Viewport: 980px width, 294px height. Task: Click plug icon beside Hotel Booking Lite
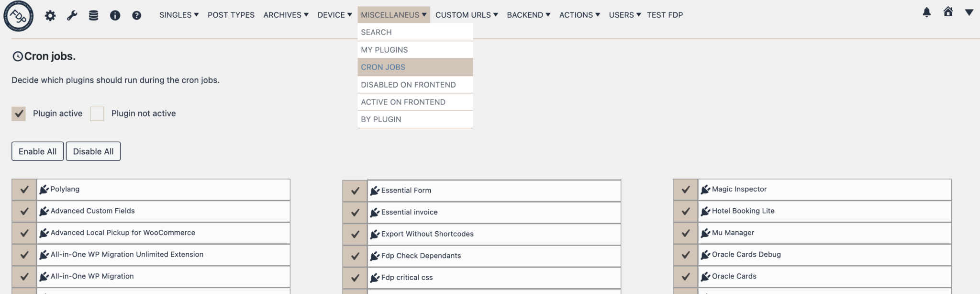click(x=705, y=211)
